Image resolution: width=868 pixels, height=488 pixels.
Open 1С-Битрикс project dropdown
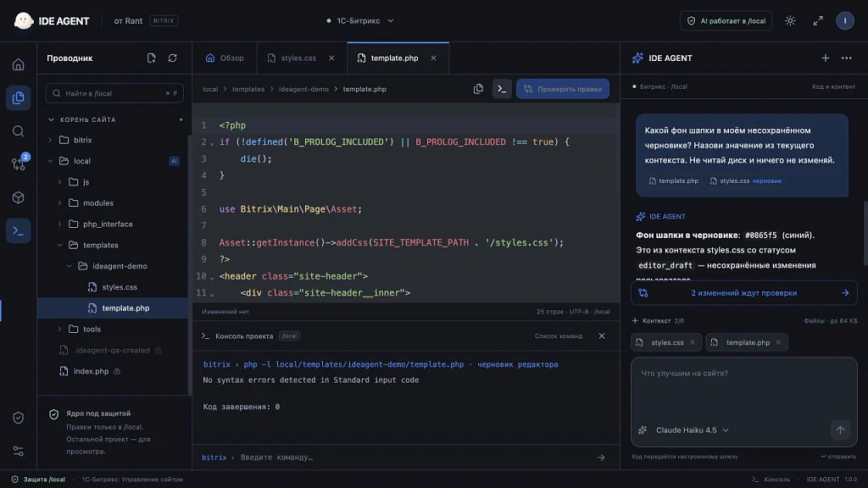click(360, 21)
